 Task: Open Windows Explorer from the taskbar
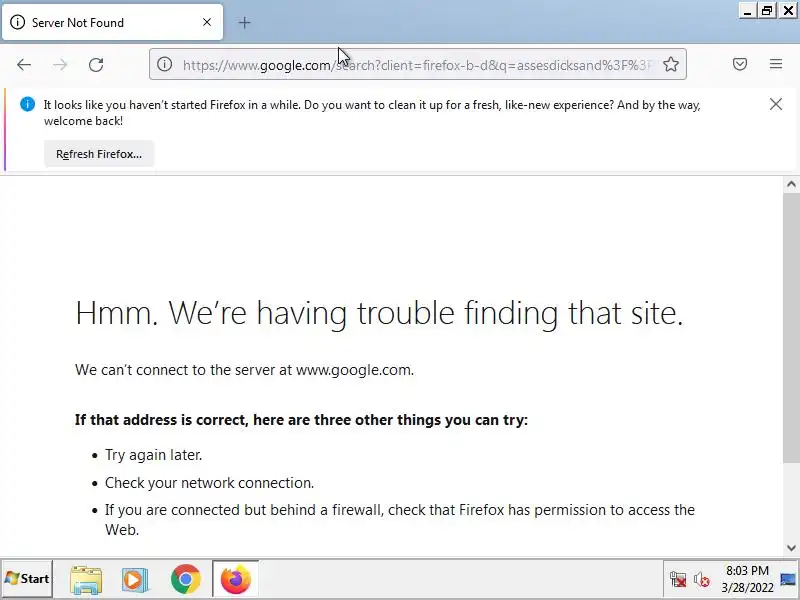[86, 580]
